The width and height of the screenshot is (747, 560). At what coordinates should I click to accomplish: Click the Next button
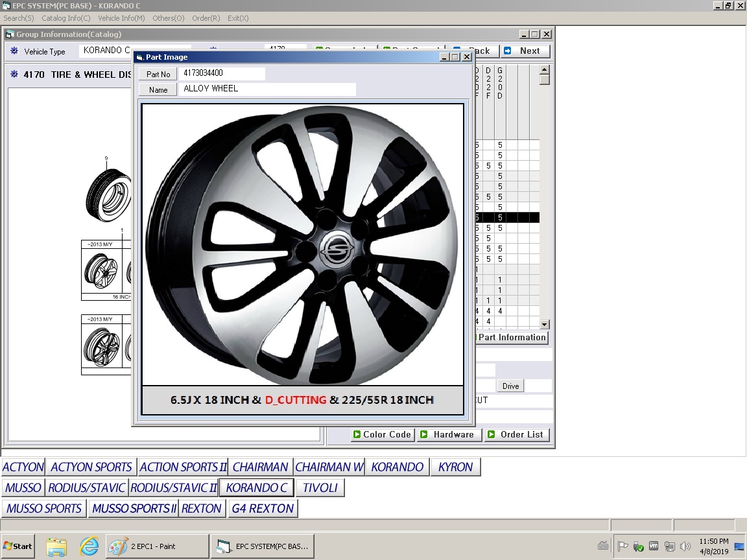click(526, 51)
